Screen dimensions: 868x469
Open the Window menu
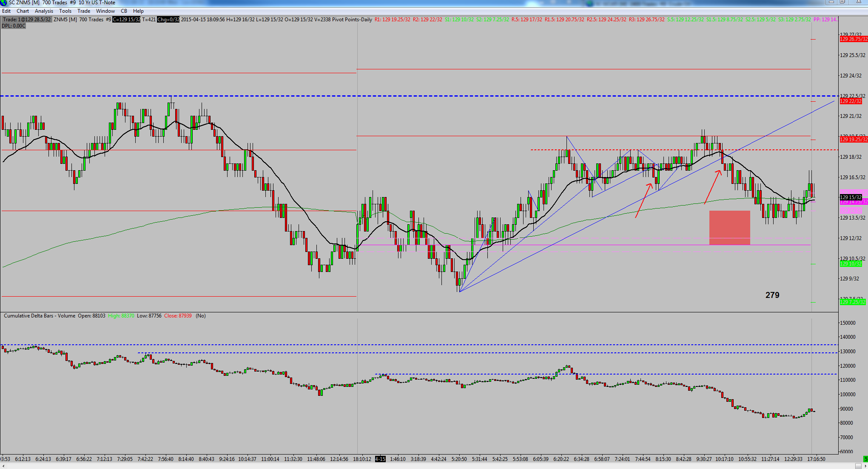click(105, 11)
